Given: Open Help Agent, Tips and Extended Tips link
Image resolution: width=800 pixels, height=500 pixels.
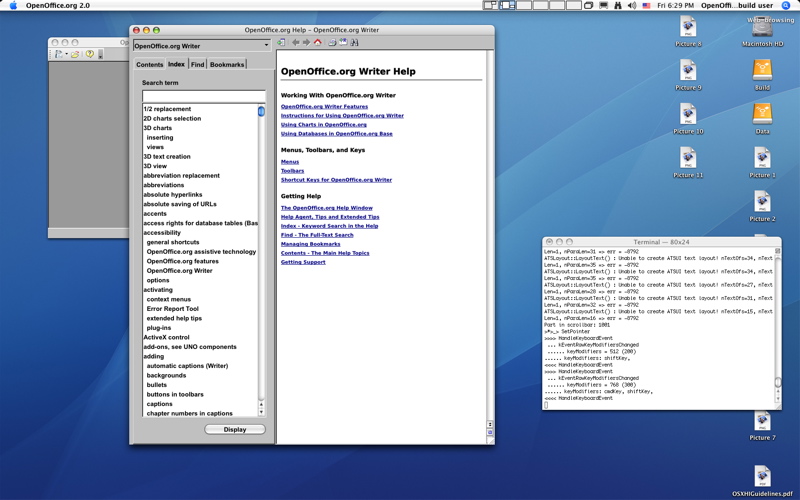Looking at the screenshot, I should pos(330,217).
